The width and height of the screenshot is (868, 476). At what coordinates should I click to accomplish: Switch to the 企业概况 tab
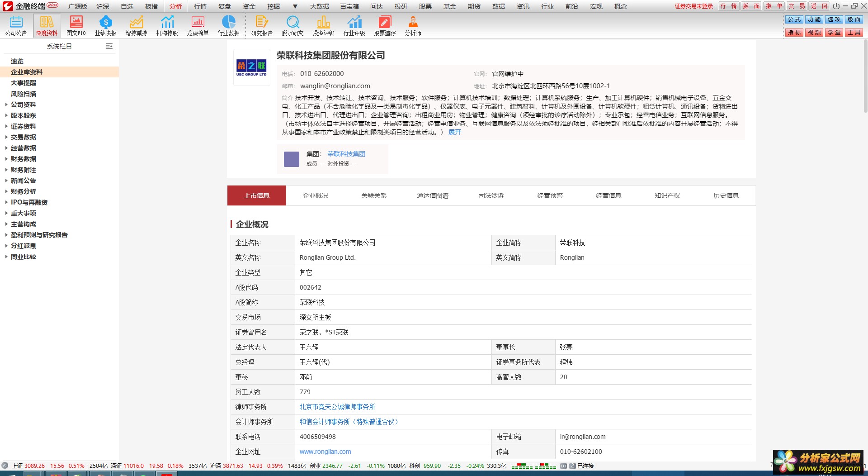click(316, 195)
